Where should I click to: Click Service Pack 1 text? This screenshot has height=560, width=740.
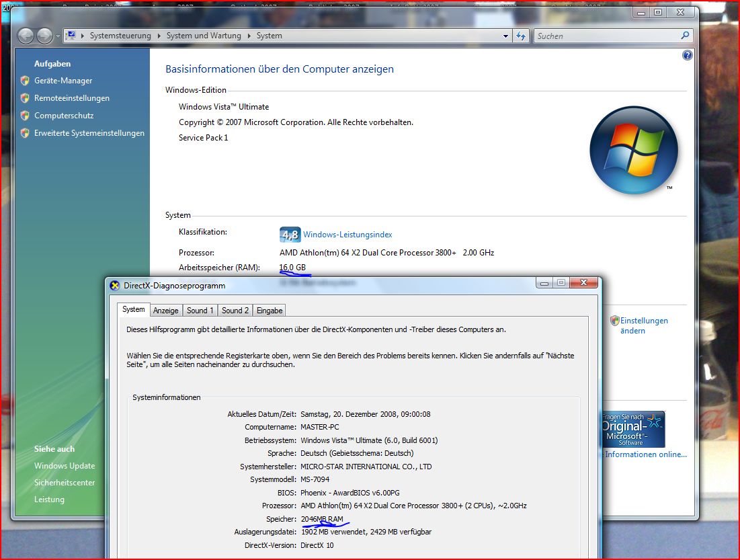[x=204, y=138]
